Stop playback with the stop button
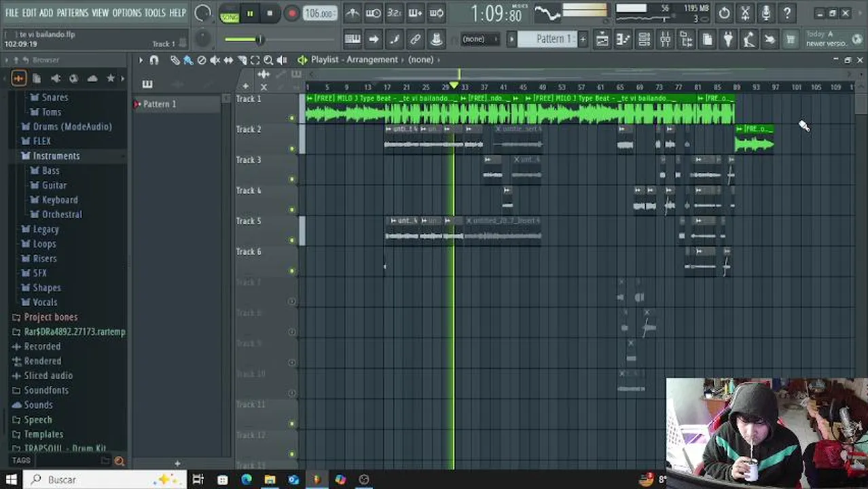This screenshot has width=868, height=489. pyautogui.click(x=270, y=14)
